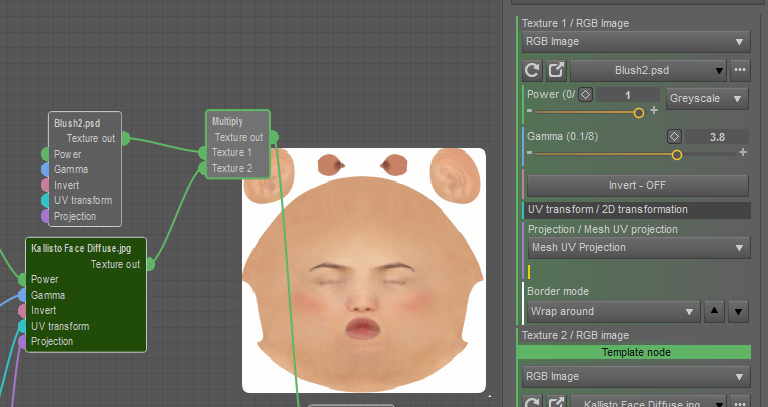Click the face texture preview thumbnail

click(364, 270)
